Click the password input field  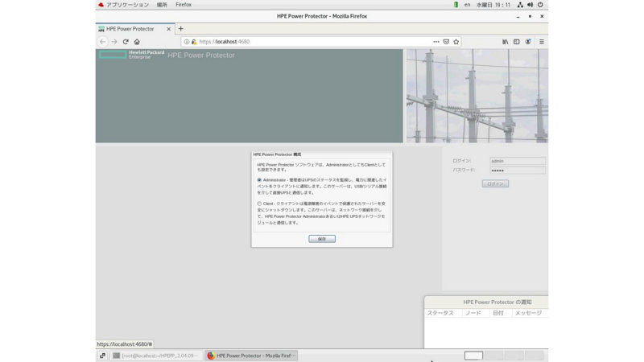518,171
